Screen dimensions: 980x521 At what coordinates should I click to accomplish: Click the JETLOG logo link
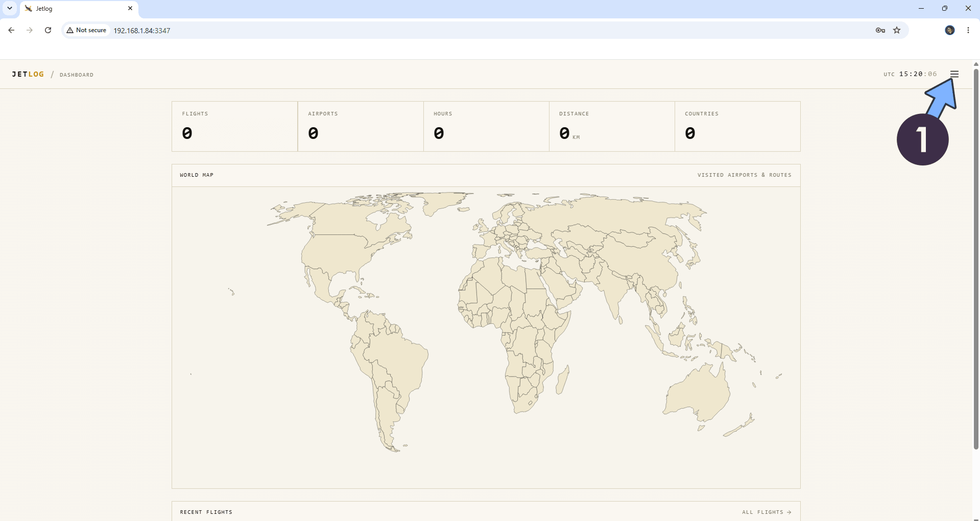point(28,74)
